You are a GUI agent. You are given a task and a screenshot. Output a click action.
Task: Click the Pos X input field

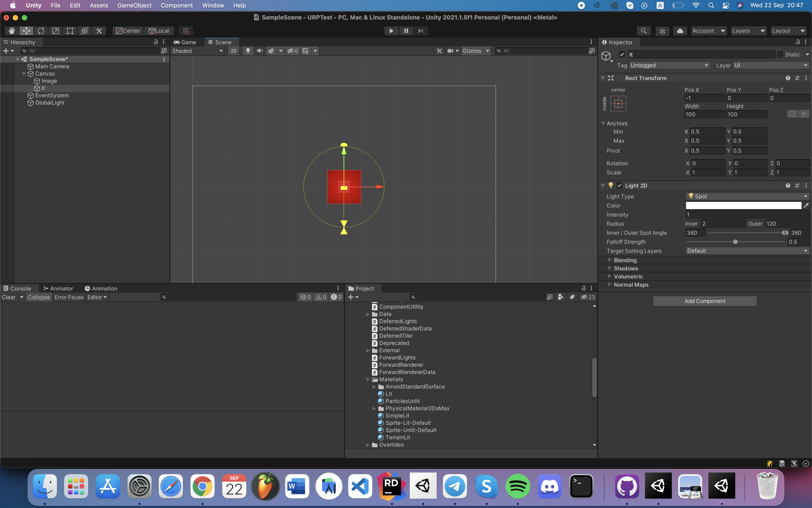click(x=705, y=98)
